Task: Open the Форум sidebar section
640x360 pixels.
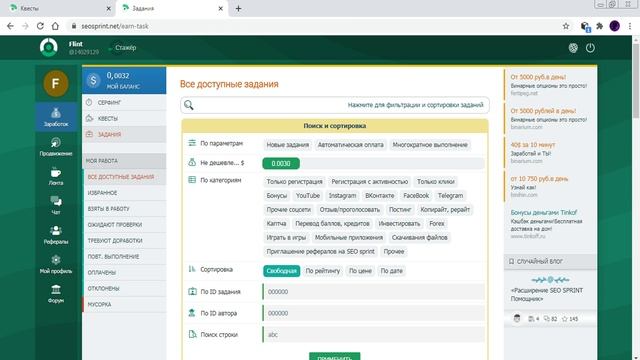Action: 56,293
